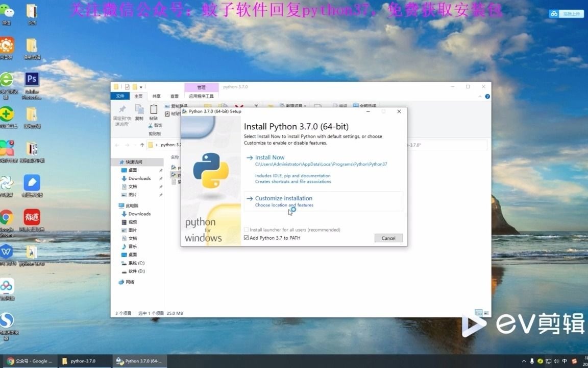Enable Install launcher for all users
The width and height of the screenshot is (588, 368).
[x=247, y=229]
